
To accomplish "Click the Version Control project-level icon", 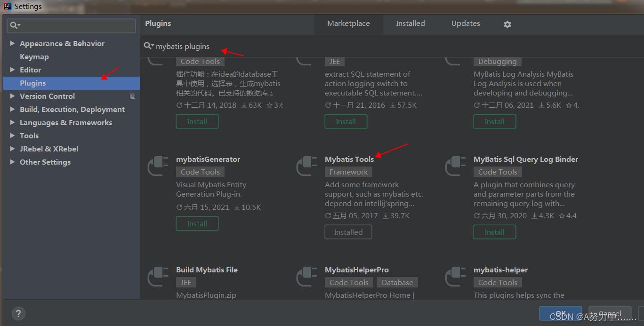I will [x=132, y=96].
